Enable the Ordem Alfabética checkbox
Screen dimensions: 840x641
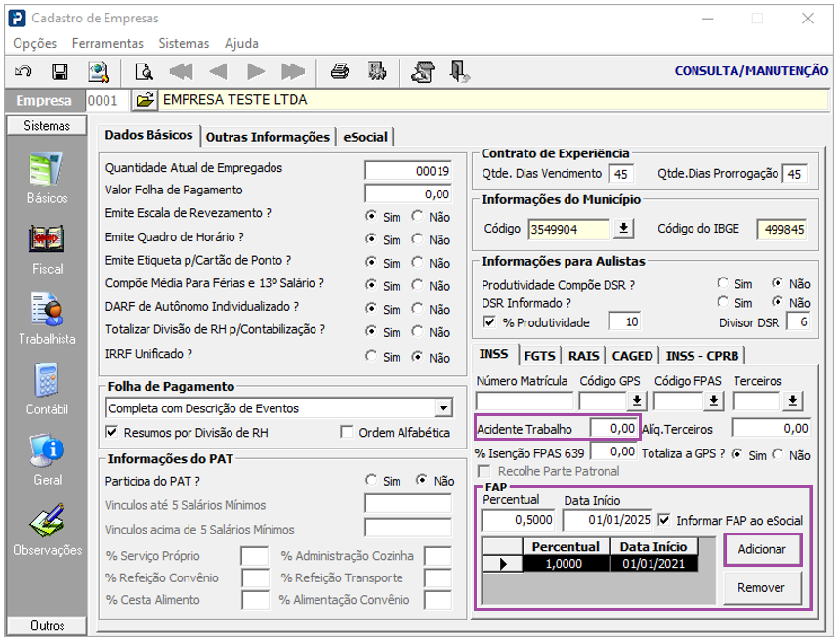347,433
